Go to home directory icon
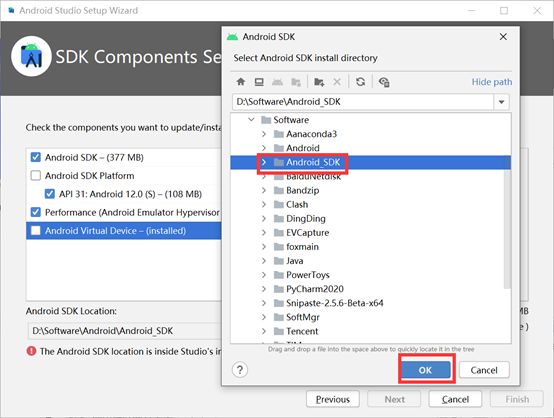 coord(241,82)
